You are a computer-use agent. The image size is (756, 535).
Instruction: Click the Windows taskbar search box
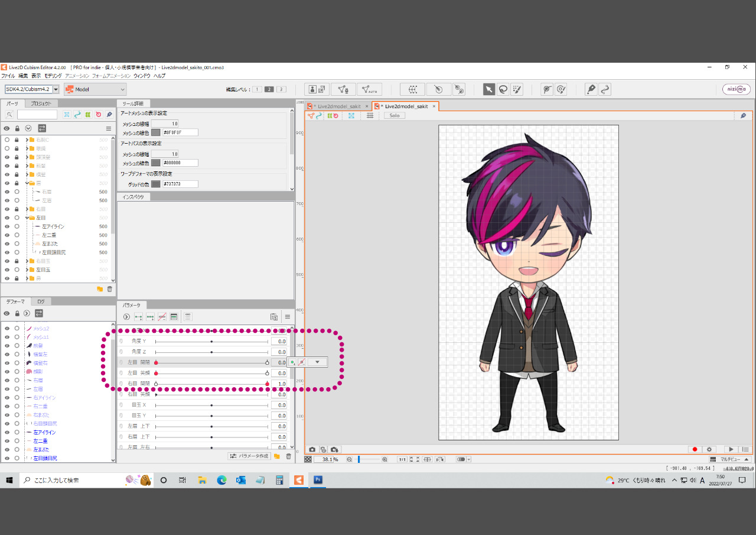click(86, 480)
